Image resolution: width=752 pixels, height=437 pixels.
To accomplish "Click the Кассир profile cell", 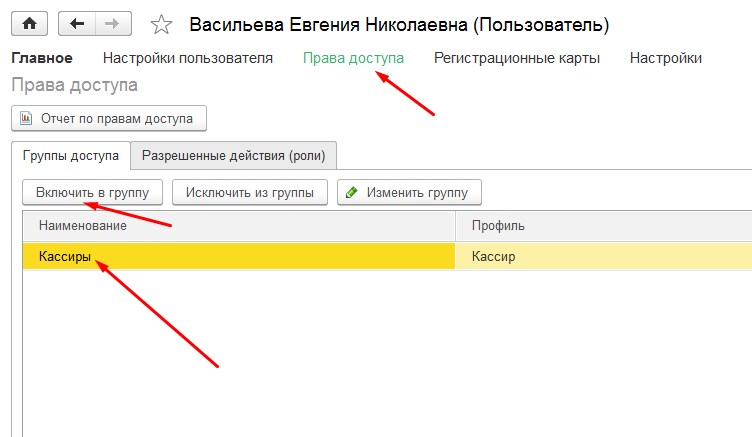I will [x=603, y=256].
